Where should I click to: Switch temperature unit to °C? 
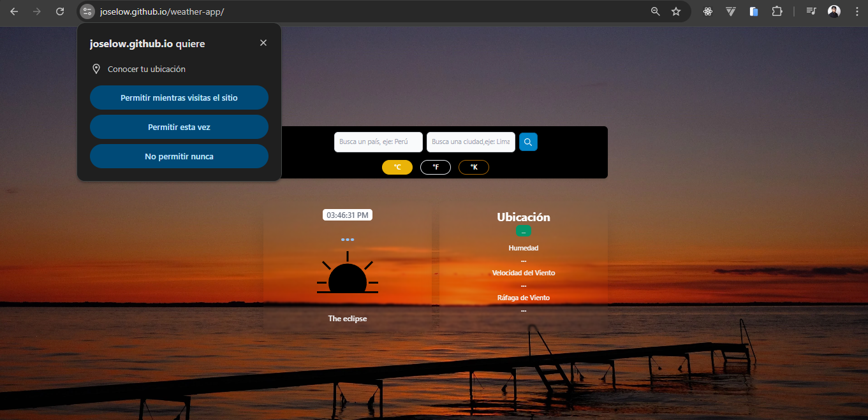coord(397,167)
